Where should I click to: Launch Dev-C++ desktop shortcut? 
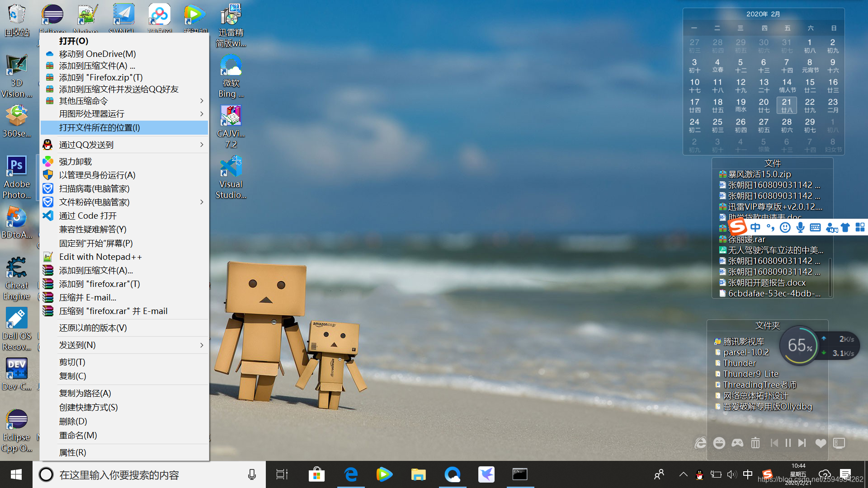[x=17, y=374]
